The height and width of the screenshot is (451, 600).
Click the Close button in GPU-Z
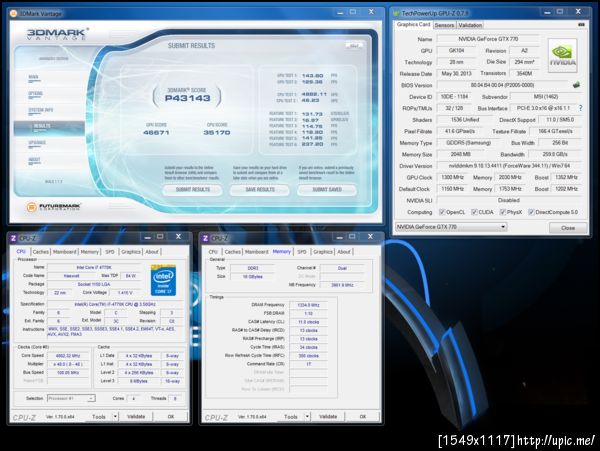tap(568, 228)
